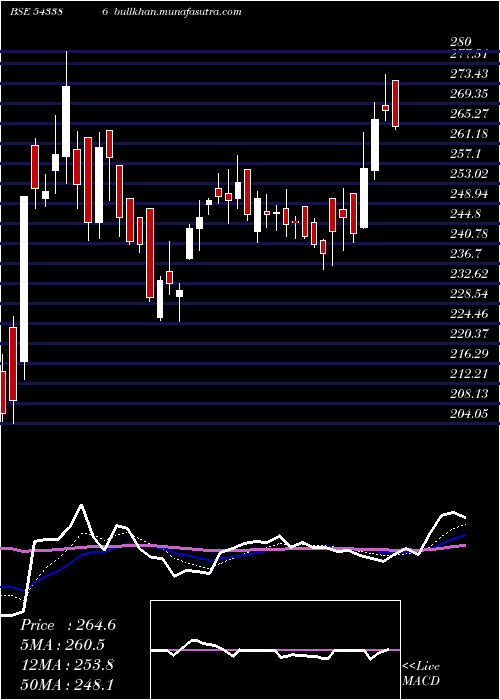Click the 261.18 price axis label
Image resolution: width=500 pixels, height=700 pixels.
click(x=469, y=134)
